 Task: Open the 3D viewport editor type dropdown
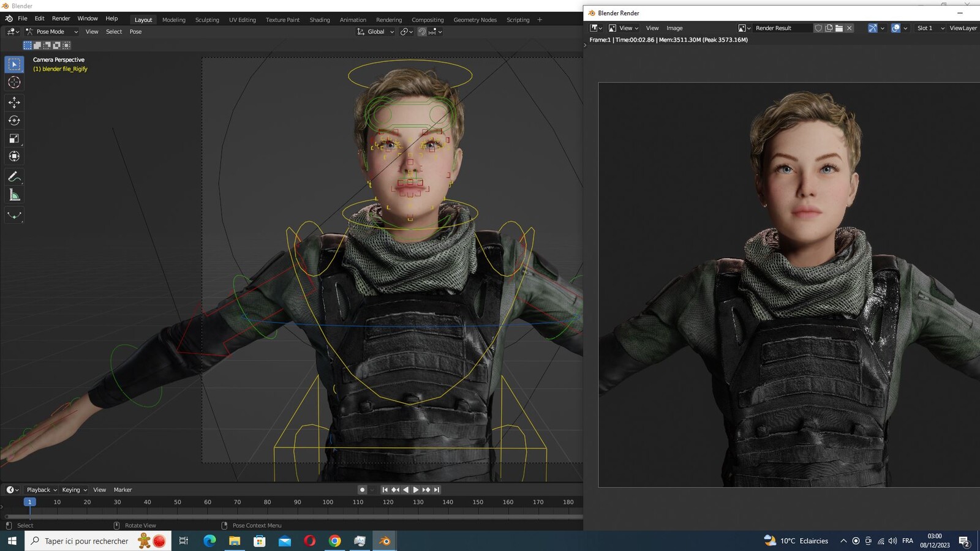click(x=13, y=32)
